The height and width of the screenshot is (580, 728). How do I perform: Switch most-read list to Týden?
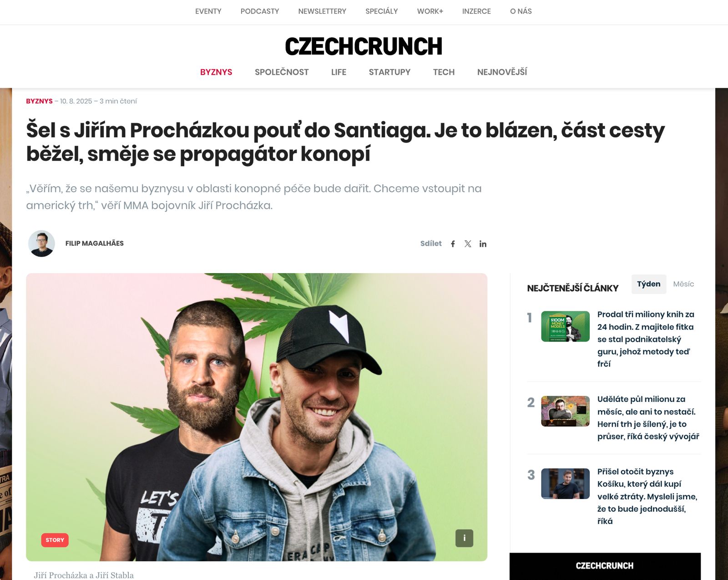(x=648, y=284)
